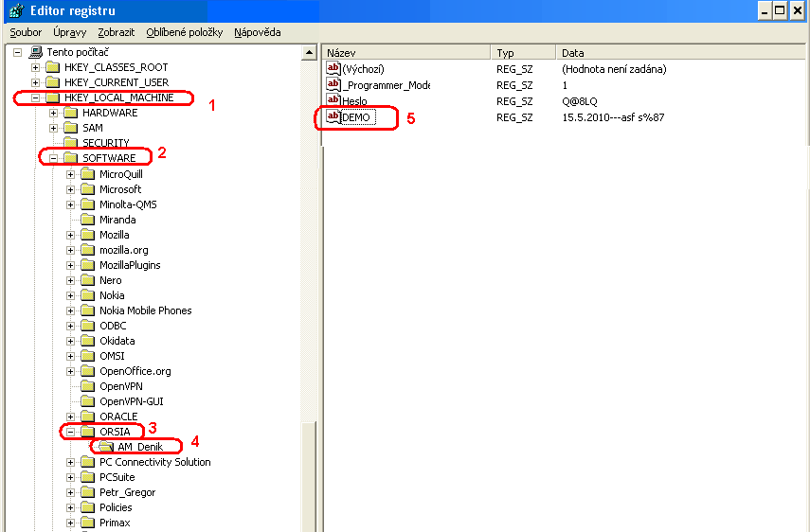Select the OMSI key label
This screenshot has height=532, width=810.
112,356
